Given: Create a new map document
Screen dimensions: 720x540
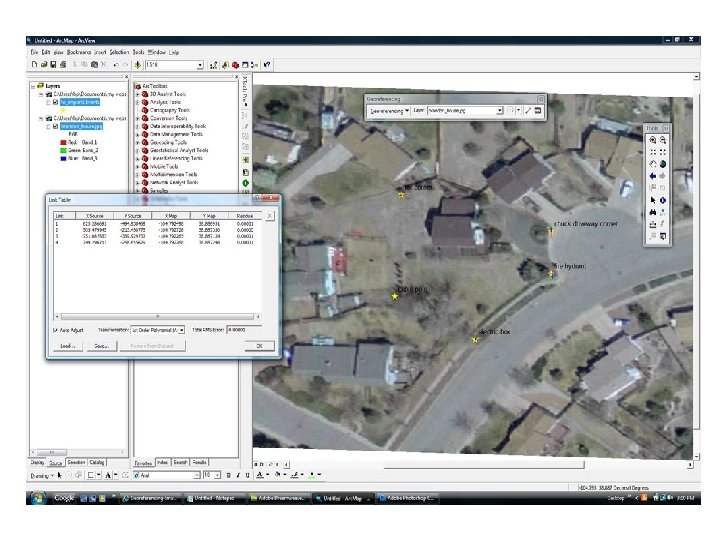Looking at the screenshot, I should [34, 65].
